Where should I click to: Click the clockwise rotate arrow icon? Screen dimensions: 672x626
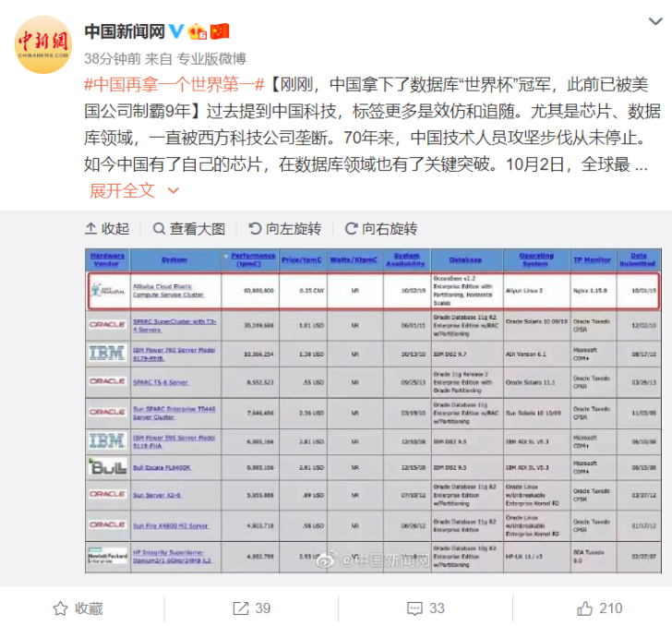pos(352,229)
